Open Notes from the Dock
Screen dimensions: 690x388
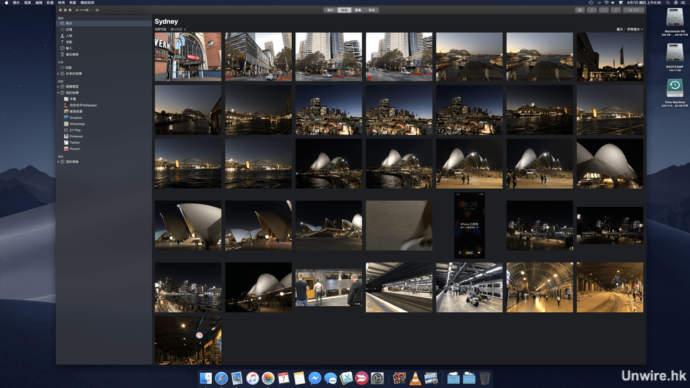pyautogui.click(x=299, y=378)
